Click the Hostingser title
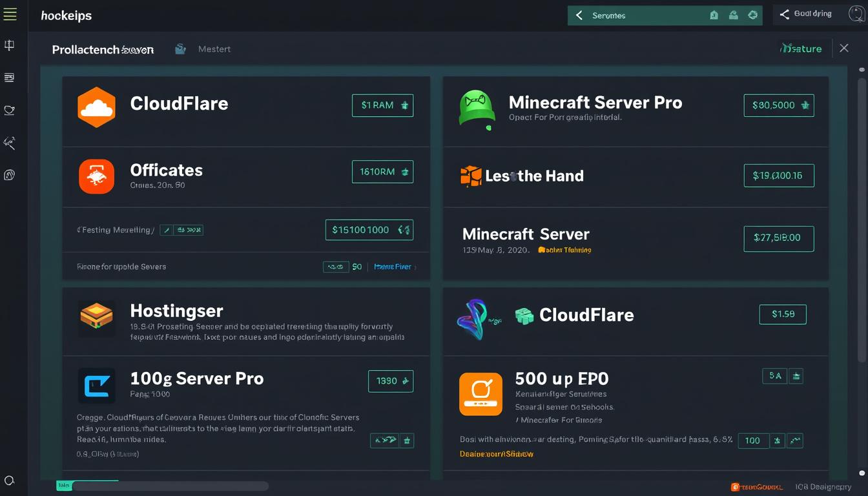 (x=176, y=311)
